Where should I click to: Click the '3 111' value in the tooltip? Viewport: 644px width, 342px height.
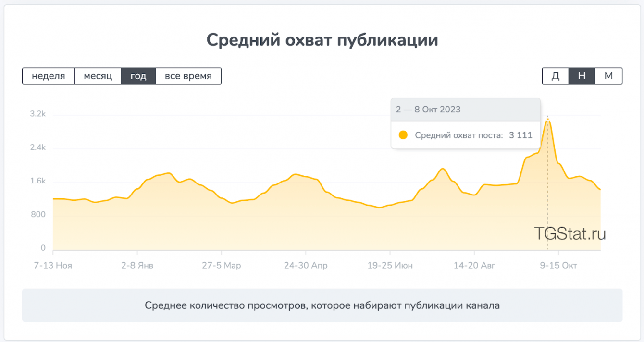520,135
